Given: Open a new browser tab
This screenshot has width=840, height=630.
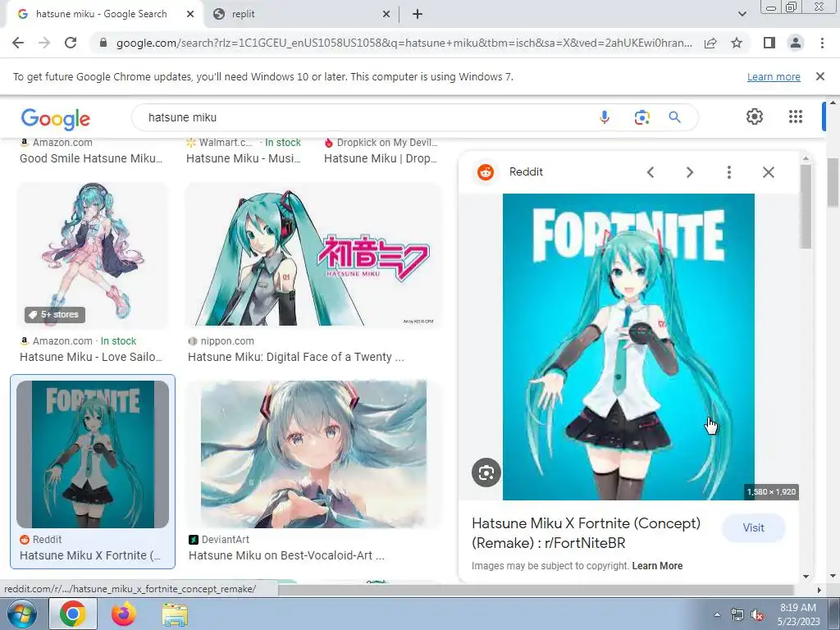Looking at the screenshot, I should (x=418, y=14).
